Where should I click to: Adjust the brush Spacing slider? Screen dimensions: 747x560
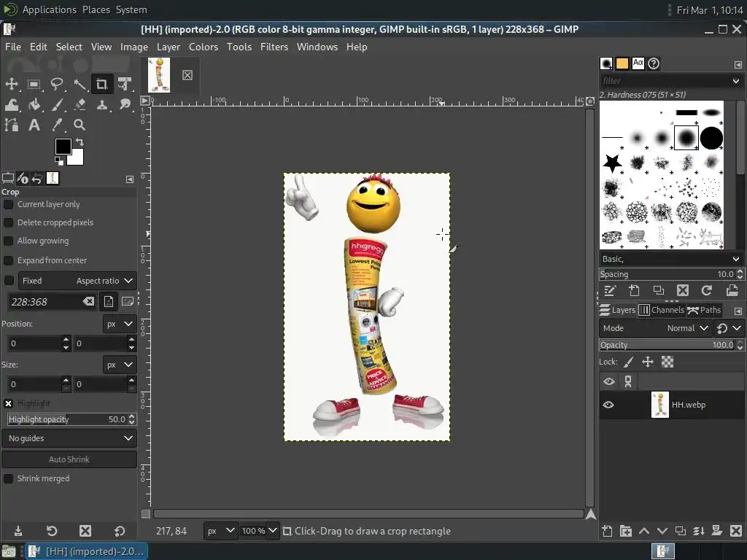point(667,274)
